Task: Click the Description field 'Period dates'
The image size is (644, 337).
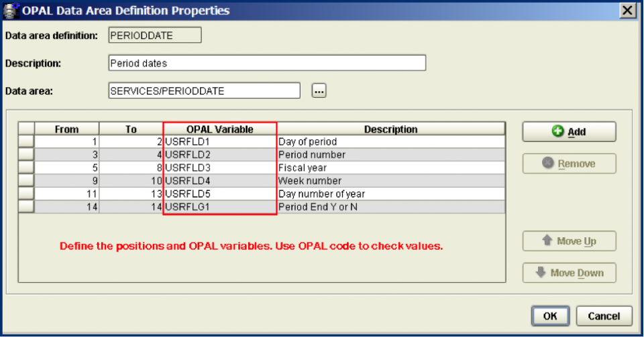Action: tap(267, 63)
